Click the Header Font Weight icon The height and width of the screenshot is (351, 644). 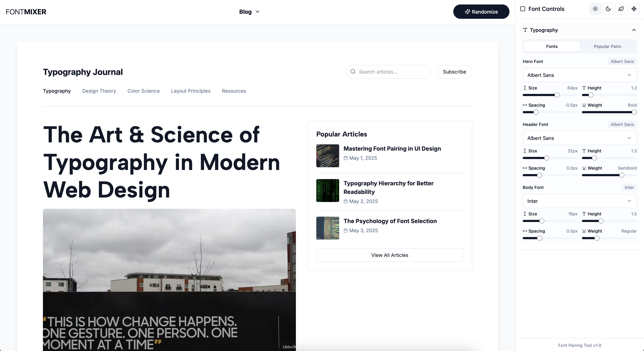click(584, 168)
